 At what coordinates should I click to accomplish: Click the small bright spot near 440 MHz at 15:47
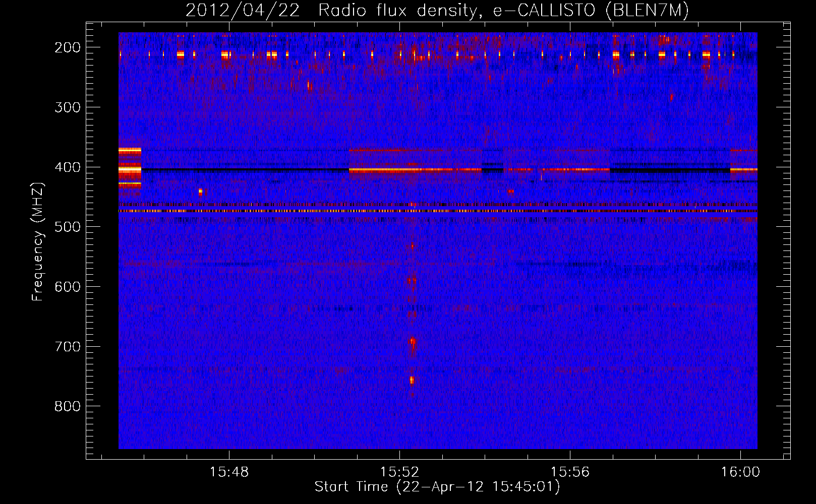[x=200, y=192]
